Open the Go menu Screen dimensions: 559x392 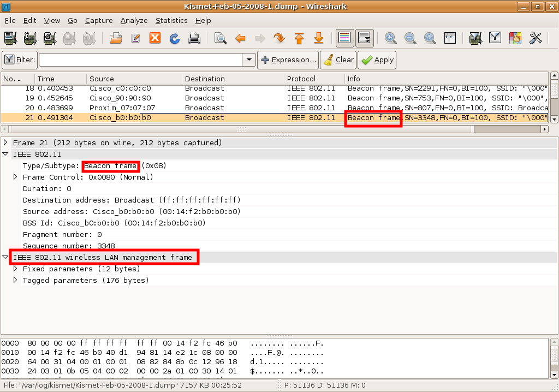(x=73, y=21)
